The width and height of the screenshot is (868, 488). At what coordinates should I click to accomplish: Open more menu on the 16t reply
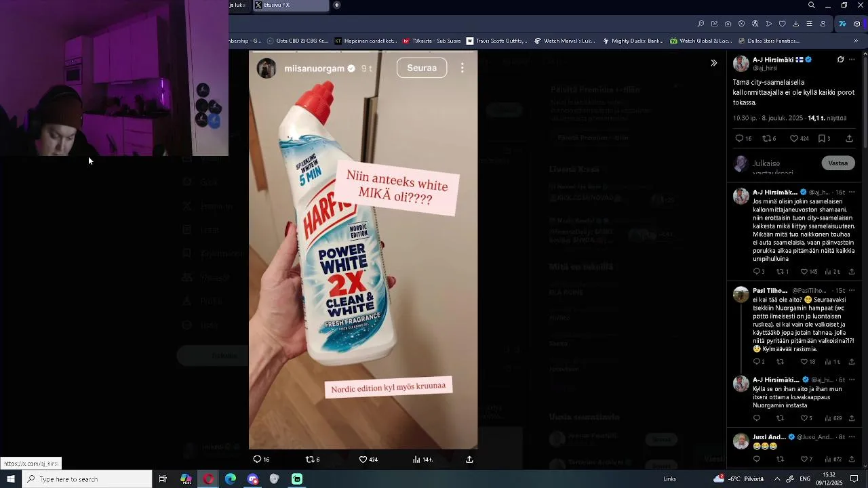point(852,192)
